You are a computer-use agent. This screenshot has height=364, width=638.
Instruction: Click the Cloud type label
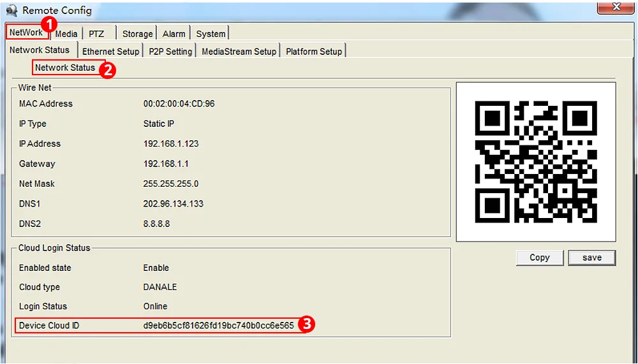[39, 287]
